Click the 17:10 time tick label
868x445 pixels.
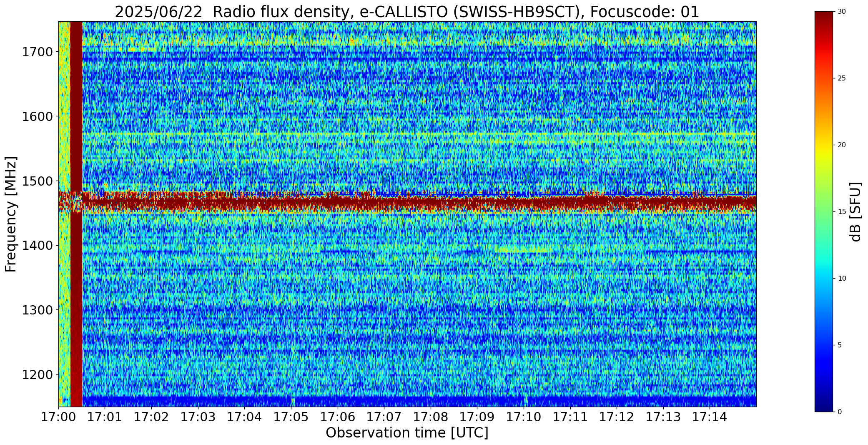click(x=524, y=417)
